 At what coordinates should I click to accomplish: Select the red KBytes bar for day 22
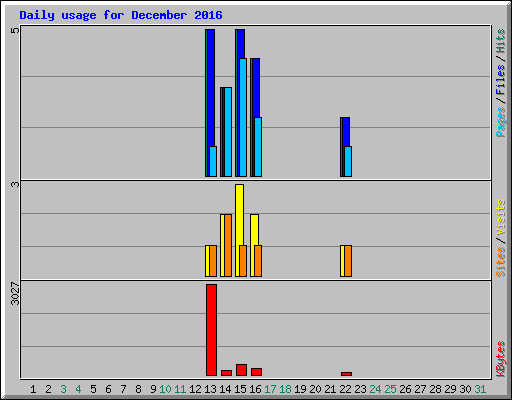346,374
